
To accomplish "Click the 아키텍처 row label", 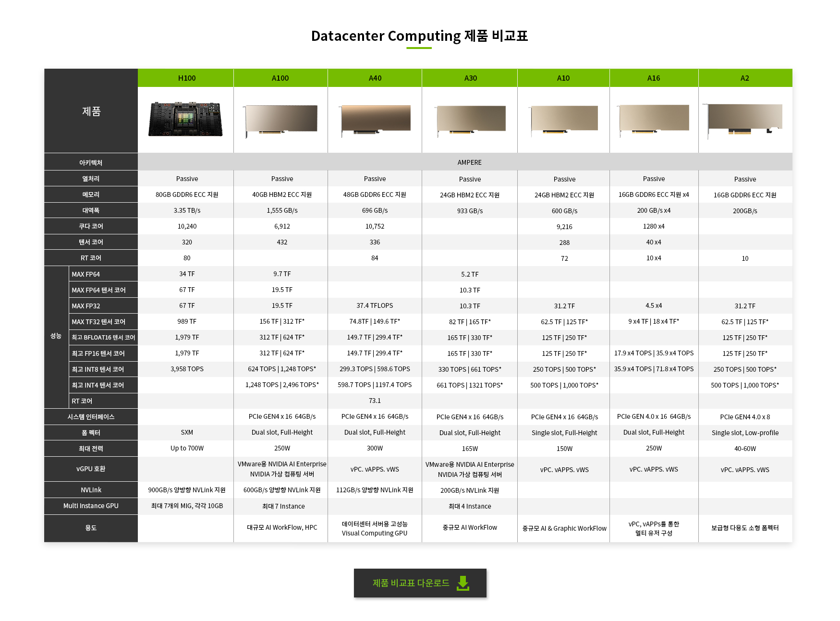I will pos(91,162).
